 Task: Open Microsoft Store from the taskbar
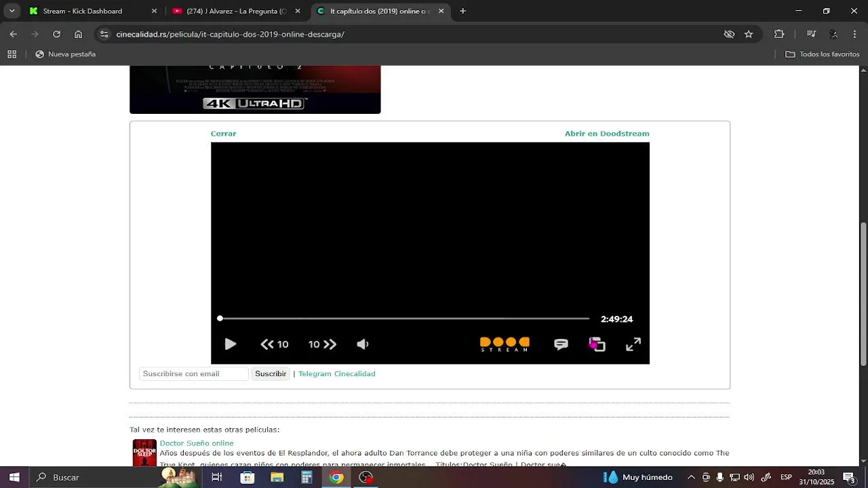point(248,477)
